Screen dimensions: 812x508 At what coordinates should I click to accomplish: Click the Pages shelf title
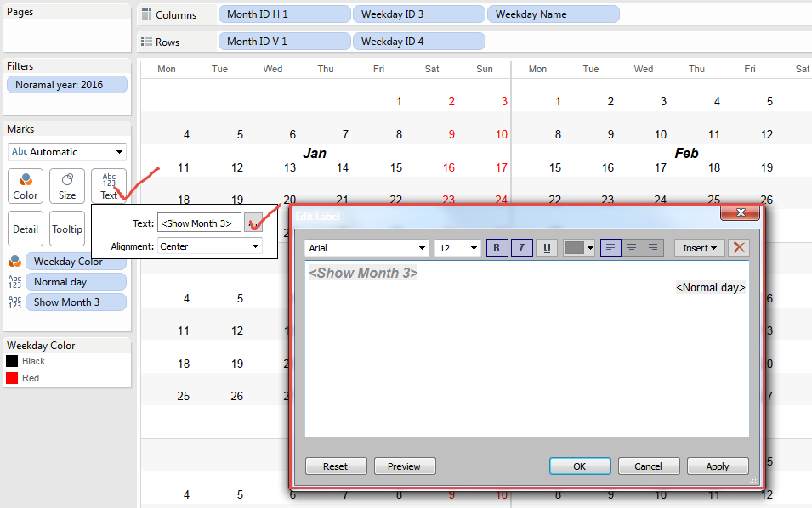coord(20,12)
